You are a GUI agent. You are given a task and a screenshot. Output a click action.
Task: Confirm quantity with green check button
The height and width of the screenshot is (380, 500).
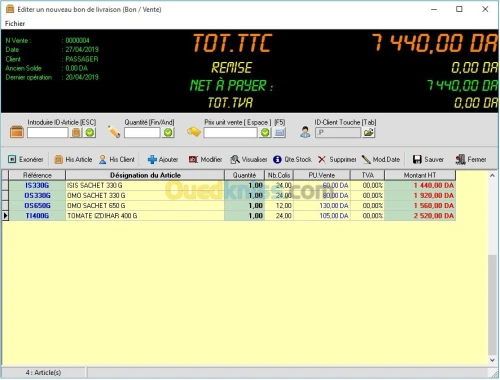[x=168, y=133]
